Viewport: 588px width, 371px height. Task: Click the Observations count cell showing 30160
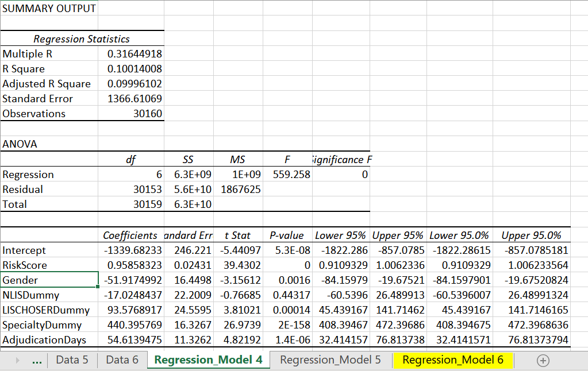point(131,113)
